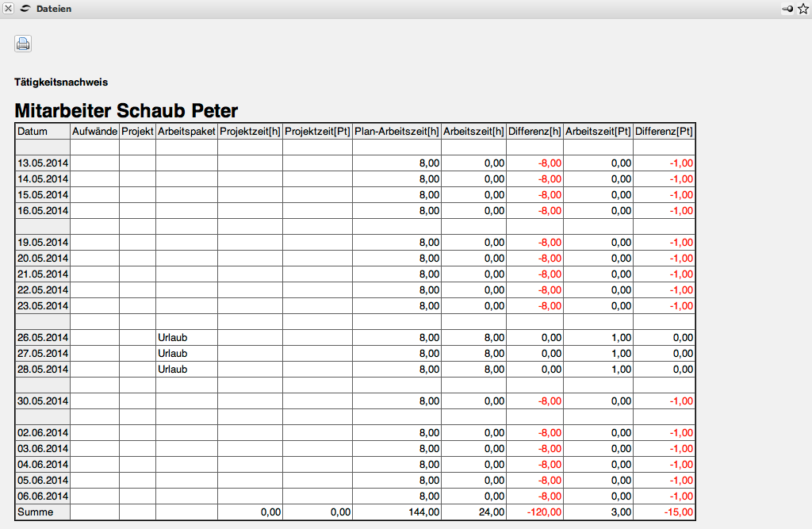Select the Dateien tab title
812x529 pixels.
click(x=53, y=9)
